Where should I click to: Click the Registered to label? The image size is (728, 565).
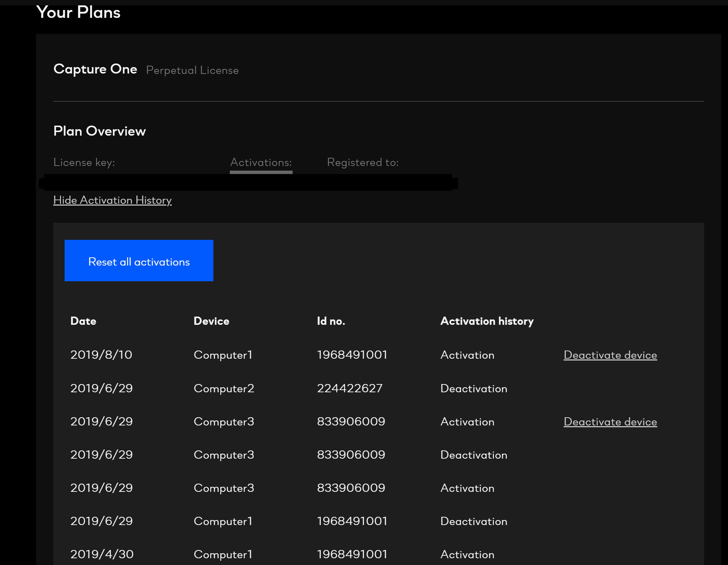coord(363,162)
